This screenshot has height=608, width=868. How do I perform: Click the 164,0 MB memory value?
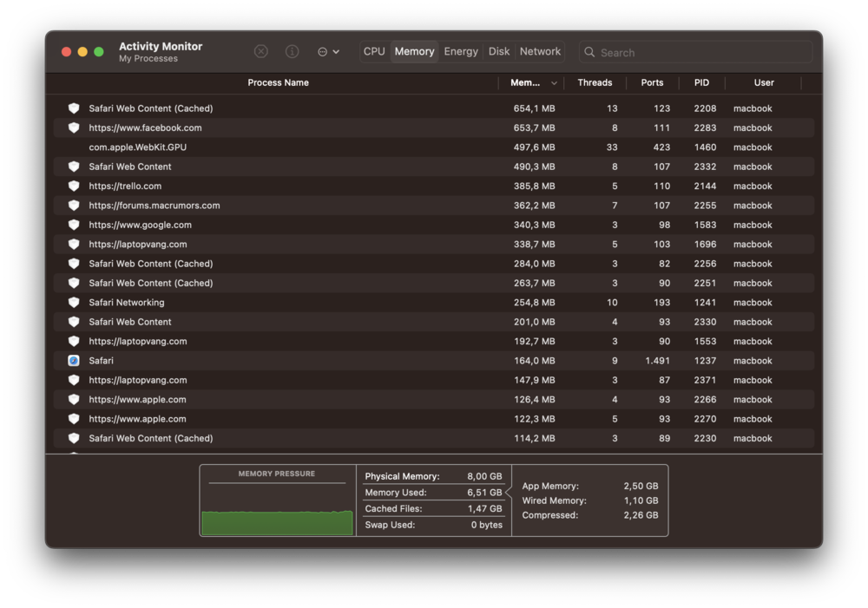[x=534, y=361]
